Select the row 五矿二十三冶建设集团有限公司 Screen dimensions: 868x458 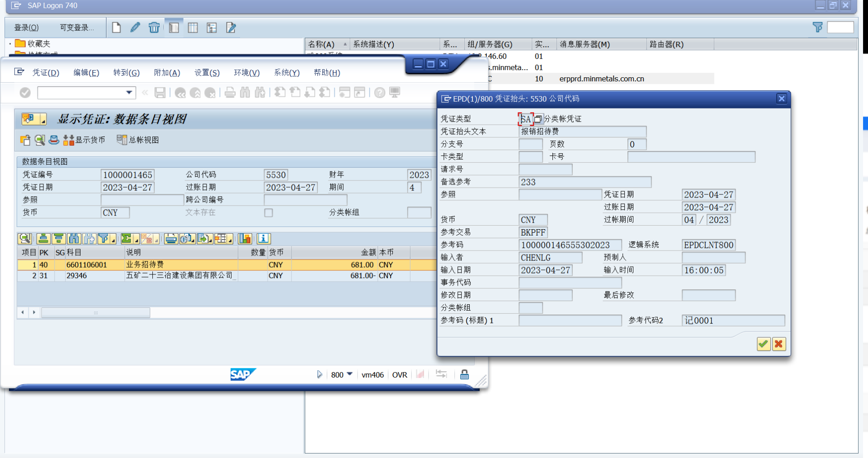point(226,276)
